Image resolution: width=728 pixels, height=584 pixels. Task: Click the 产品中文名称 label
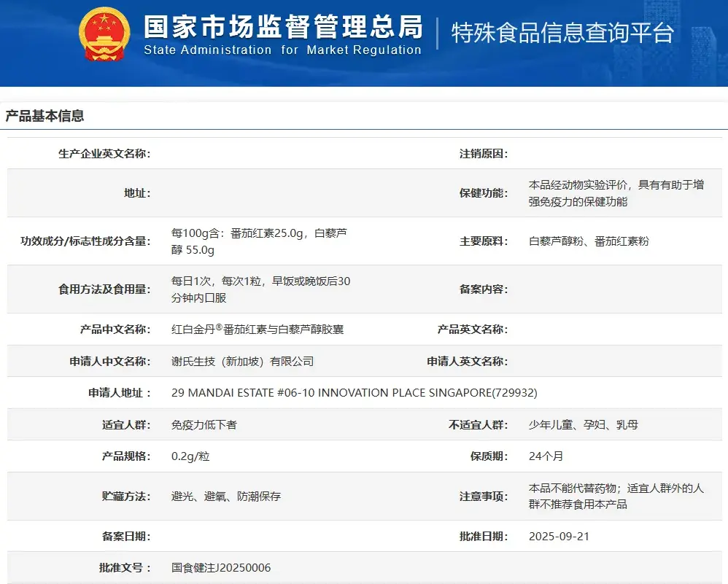tap(115, 330)
